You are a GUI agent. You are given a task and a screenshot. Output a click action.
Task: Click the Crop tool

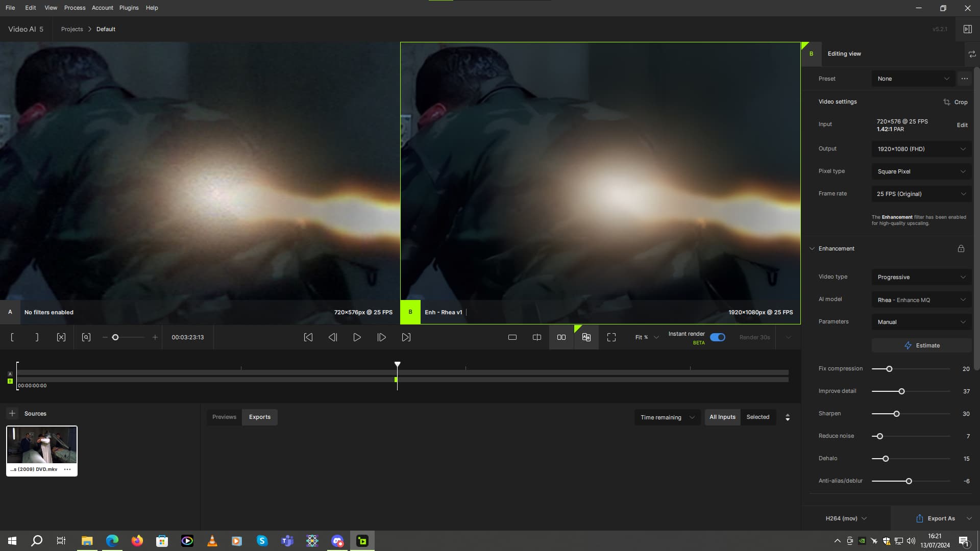pyautogui.click(x=955, y=102)
